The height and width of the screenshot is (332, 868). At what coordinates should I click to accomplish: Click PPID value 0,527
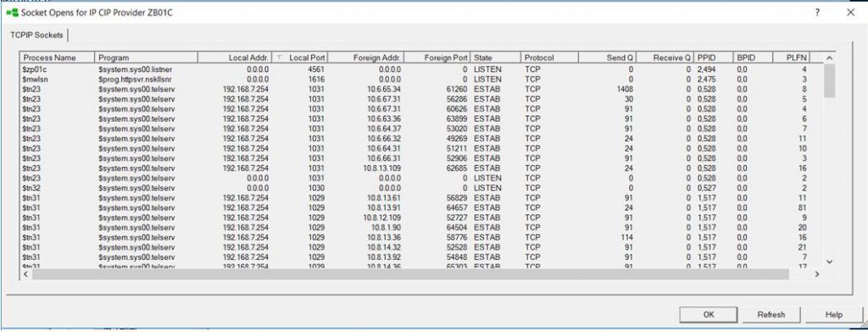point(707,188)
